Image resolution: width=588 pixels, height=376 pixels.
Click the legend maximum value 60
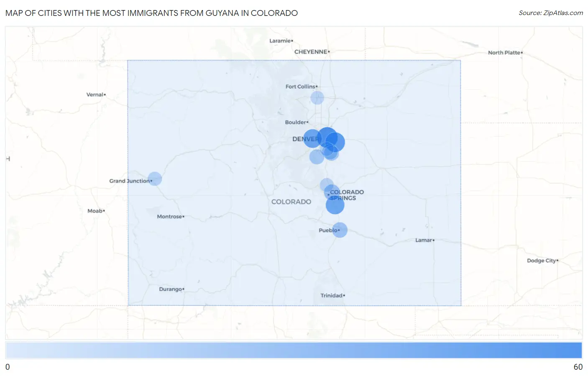click(x=578, y=367)
